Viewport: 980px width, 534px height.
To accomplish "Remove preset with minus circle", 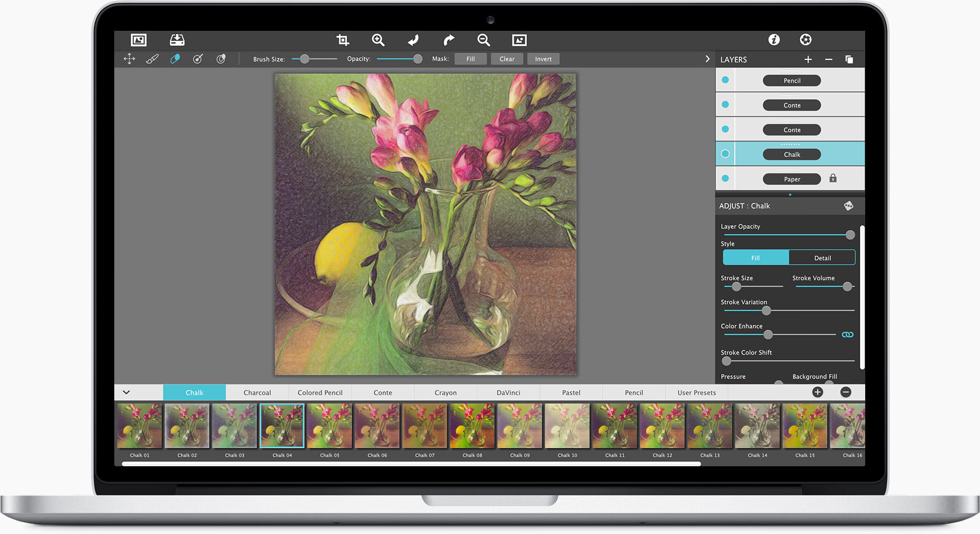I will tap(846, 392).
